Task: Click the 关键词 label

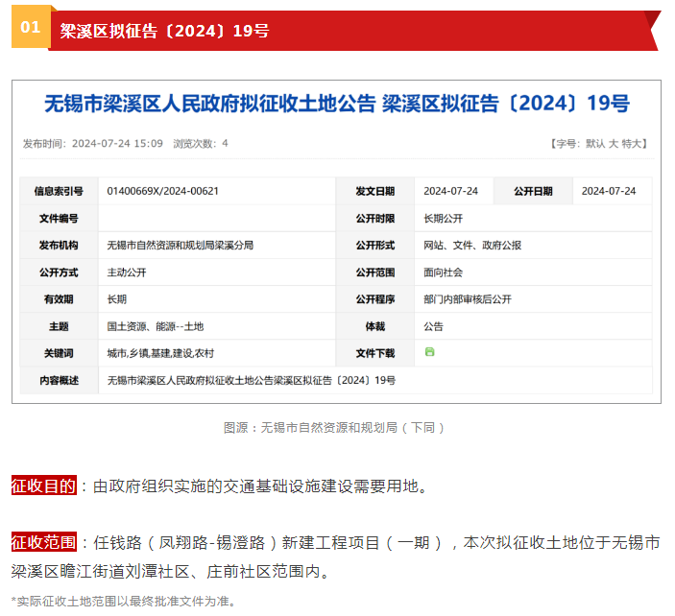Action: tap(59, 353)
